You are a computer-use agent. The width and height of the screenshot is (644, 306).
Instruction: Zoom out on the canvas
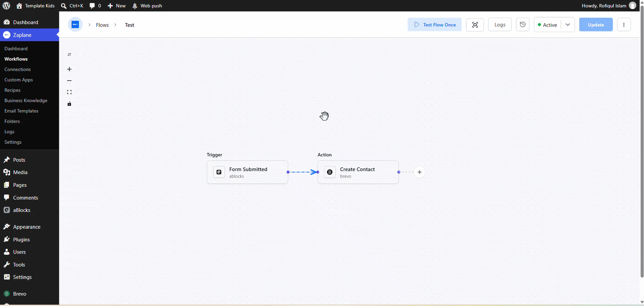click(69, 81)
